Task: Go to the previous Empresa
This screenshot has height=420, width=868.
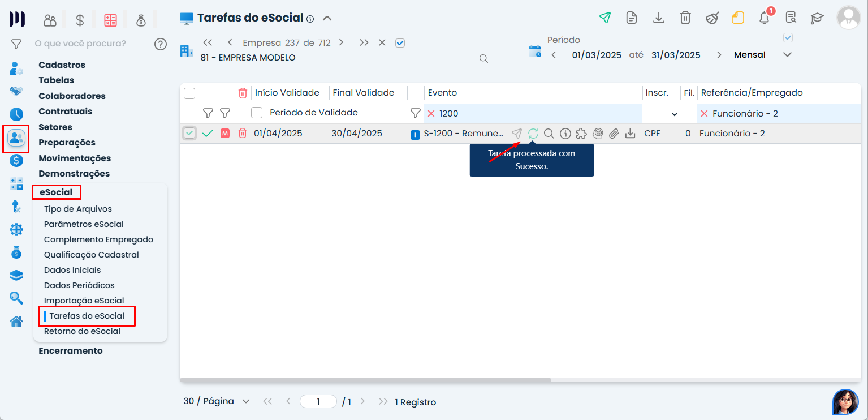Action: [230, 42]
